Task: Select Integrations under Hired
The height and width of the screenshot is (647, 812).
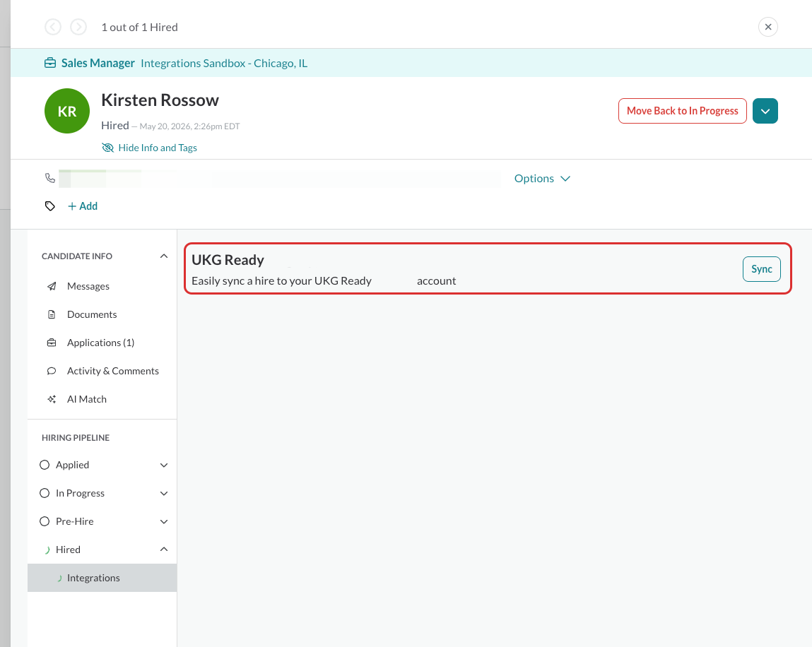Action: click(x=102, y=578)
